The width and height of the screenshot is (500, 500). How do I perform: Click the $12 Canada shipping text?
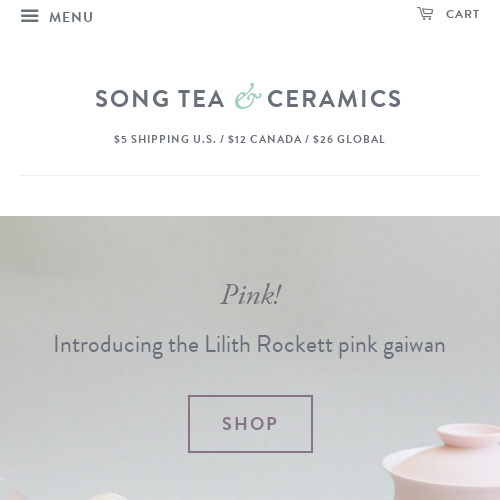click(x=265, y=139)
